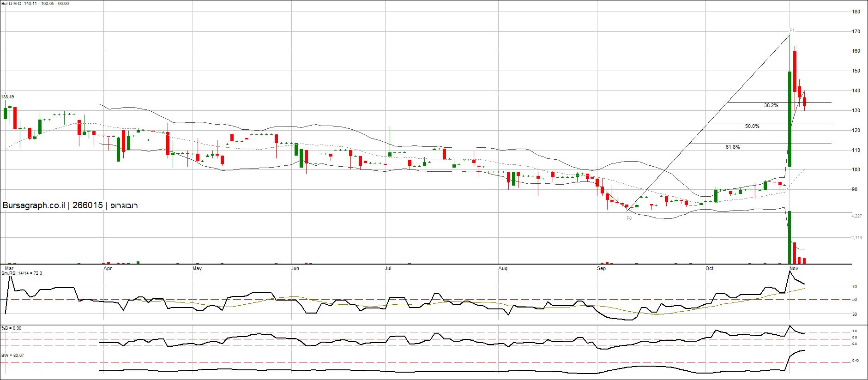Image resolution: width=868 pixels, height=380 pixels.
Task: Click the 0.43 bandwidth axis value
Action: 855,361
